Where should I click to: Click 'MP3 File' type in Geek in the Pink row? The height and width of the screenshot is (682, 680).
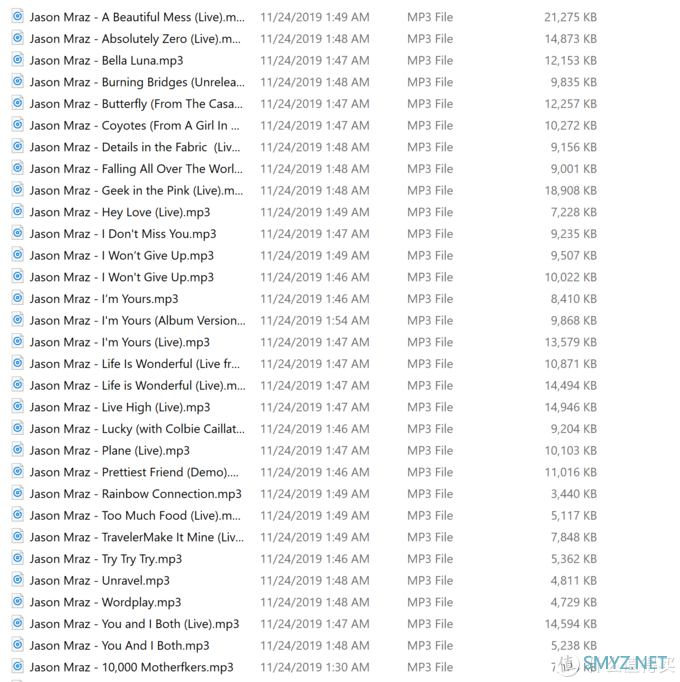(x=430, y=191)
